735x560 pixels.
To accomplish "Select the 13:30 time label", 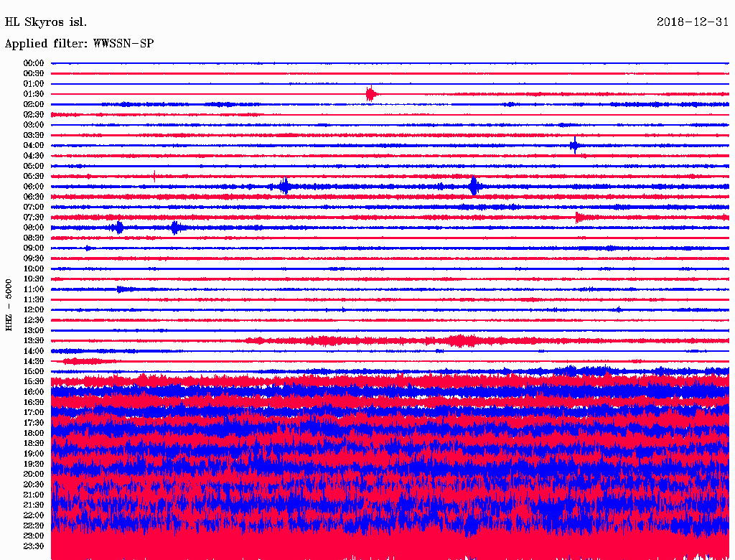I will (34, 340).
